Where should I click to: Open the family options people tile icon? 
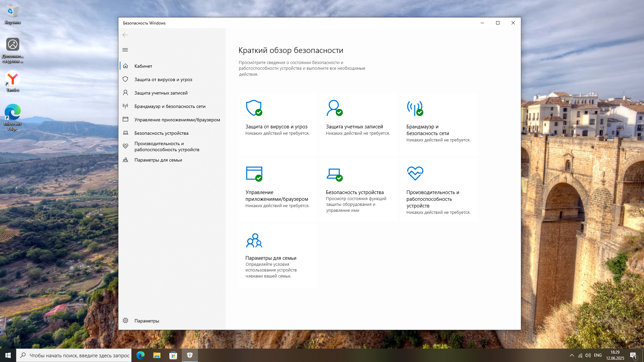pyautogui.click(x=254, y=240)
